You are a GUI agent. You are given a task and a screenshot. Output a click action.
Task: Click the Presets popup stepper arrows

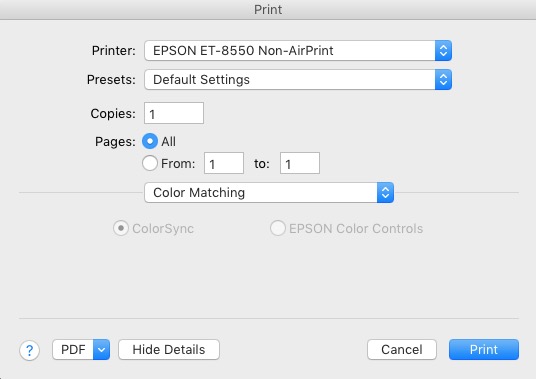coord(443,80)
